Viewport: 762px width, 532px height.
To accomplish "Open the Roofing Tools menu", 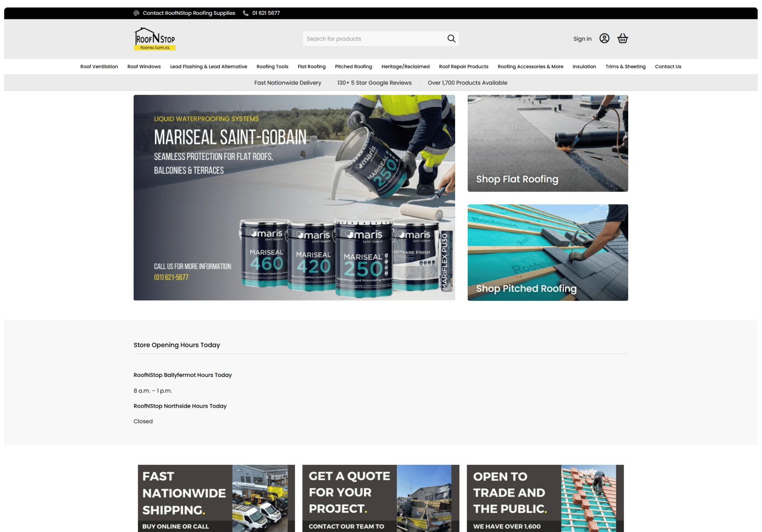I will coord(272,66).
